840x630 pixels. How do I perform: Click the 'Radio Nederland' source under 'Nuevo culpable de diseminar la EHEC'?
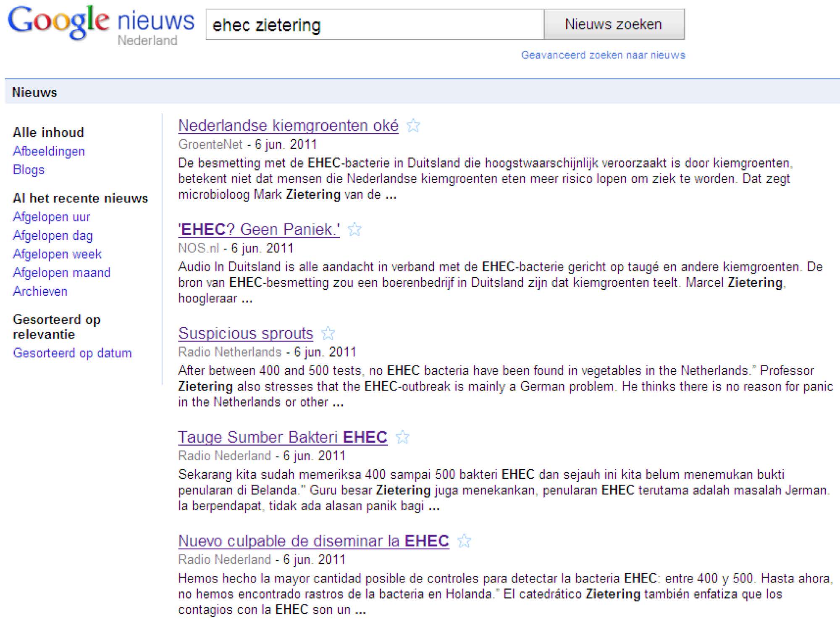(x=224, y=559)
